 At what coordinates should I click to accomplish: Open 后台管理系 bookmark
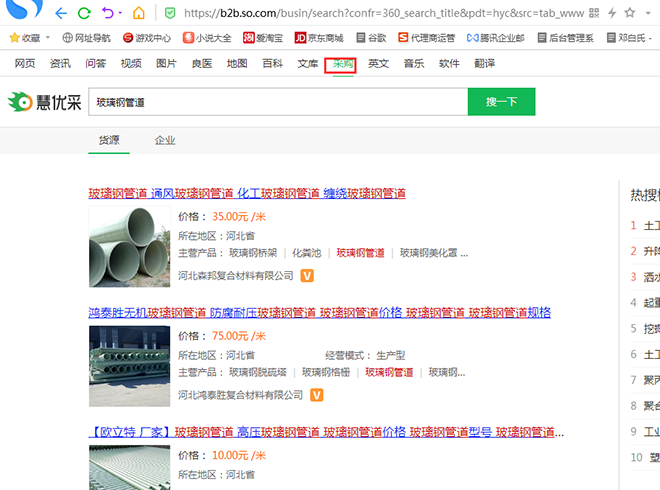565,38
